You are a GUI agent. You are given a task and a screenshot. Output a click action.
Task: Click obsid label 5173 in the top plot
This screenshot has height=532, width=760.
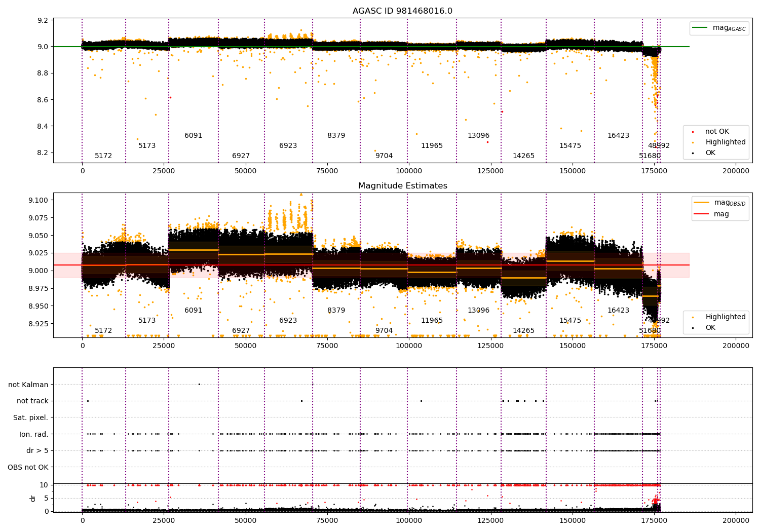point(147,146)
